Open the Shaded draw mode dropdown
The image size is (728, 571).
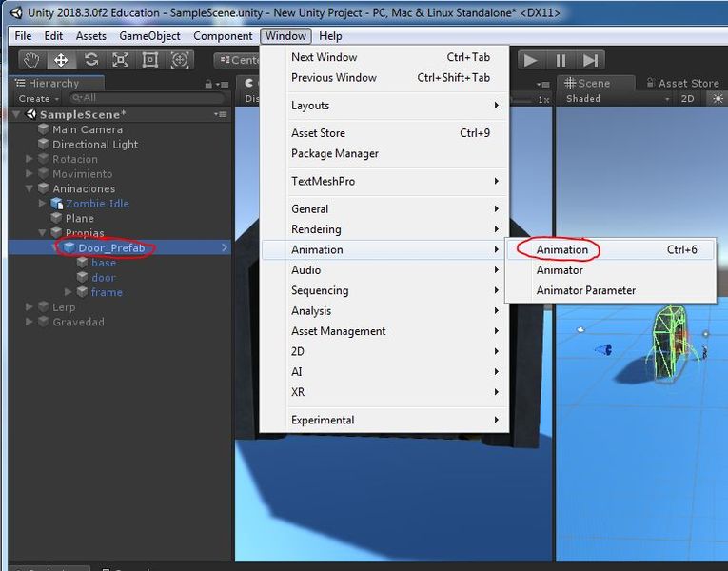point(617,98)
